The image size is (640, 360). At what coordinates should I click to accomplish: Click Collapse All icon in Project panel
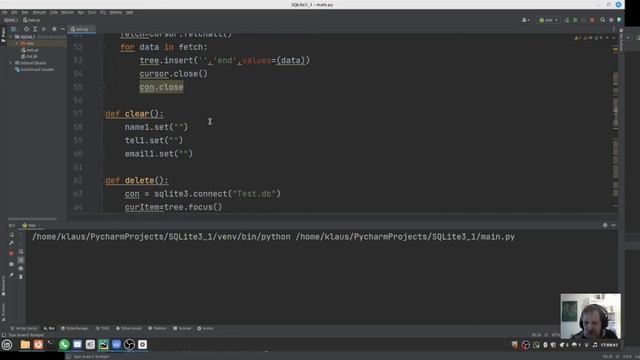(44, 29)
